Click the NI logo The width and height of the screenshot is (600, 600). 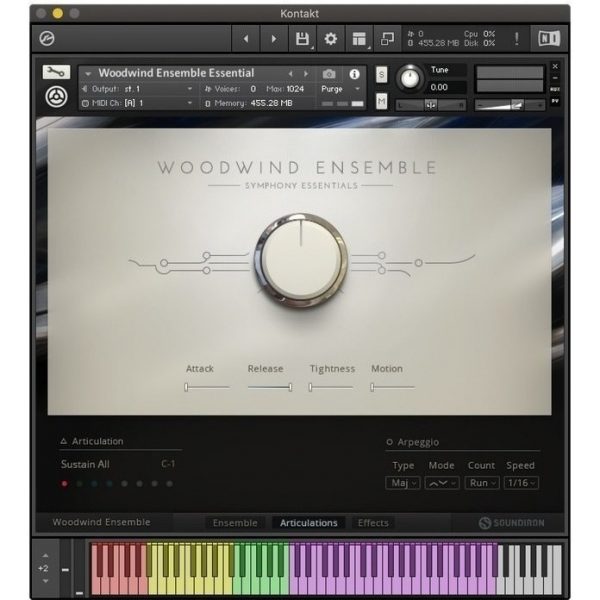coord(549,39)
